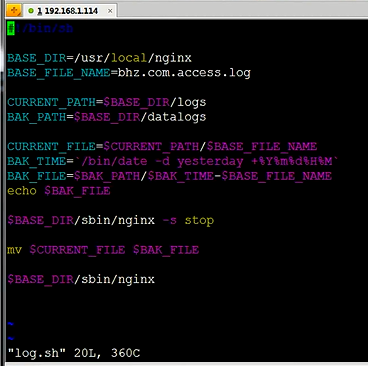368x366 pixels.
Task: Close the 192.168.1.114 session tab
Action: click(110, 11)
